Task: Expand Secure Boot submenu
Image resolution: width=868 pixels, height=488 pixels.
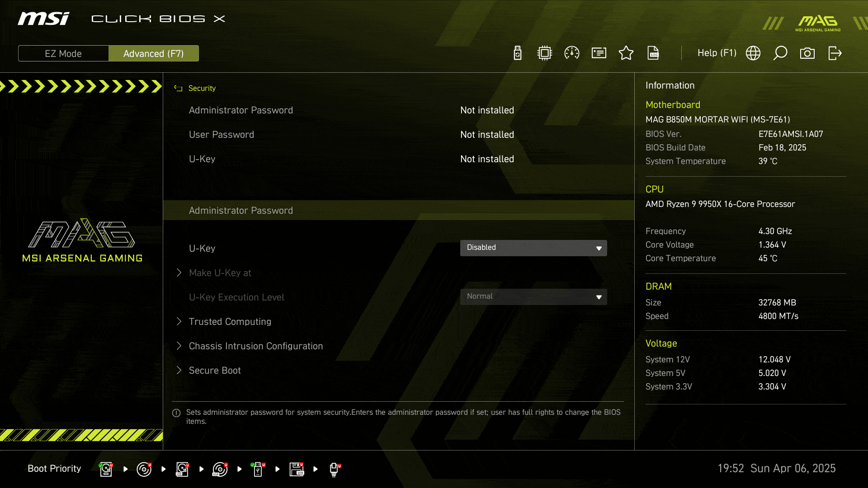Action: click(x=215, y=371)
